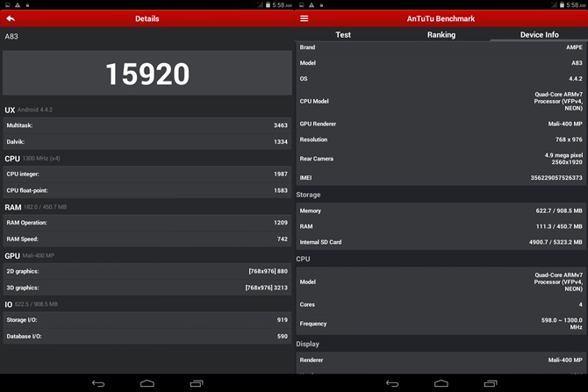This screenshot has height=392, width=588.
Task: Select the Resolution 768 x 976 row
Action: 441,139
